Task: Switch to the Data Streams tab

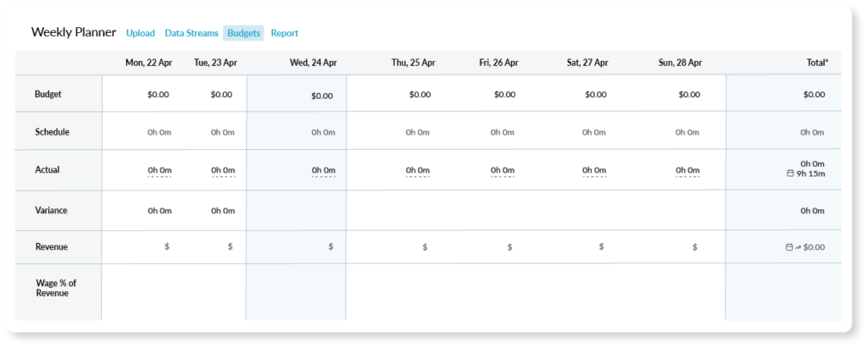Action: tap(192, 33)
